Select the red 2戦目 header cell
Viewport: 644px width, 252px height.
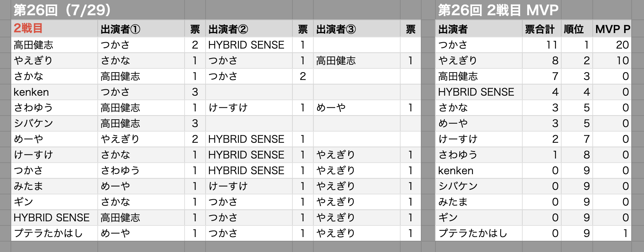point(55,29)
